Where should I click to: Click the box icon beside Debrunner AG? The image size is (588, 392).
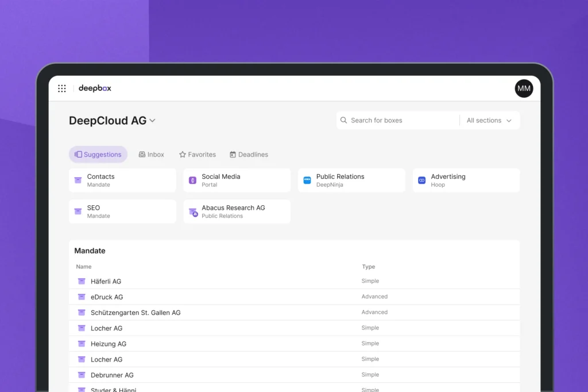tap(82, 375)
